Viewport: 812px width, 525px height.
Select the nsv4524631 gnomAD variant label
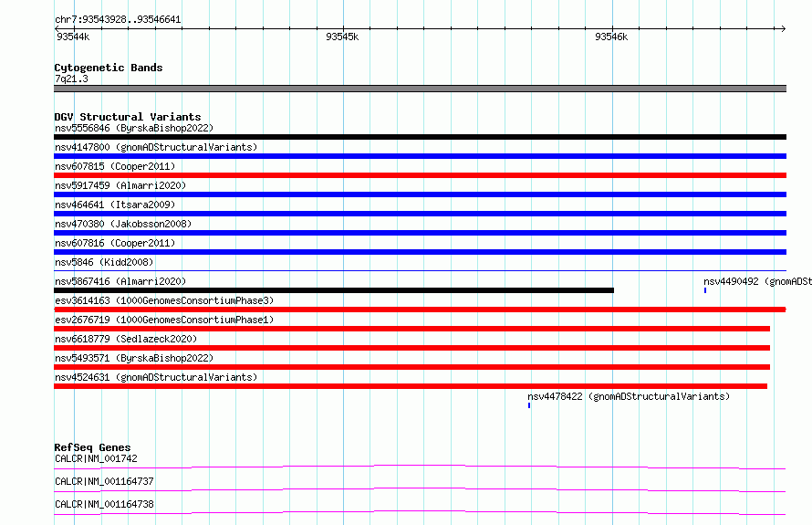click(x=156, y=377)
